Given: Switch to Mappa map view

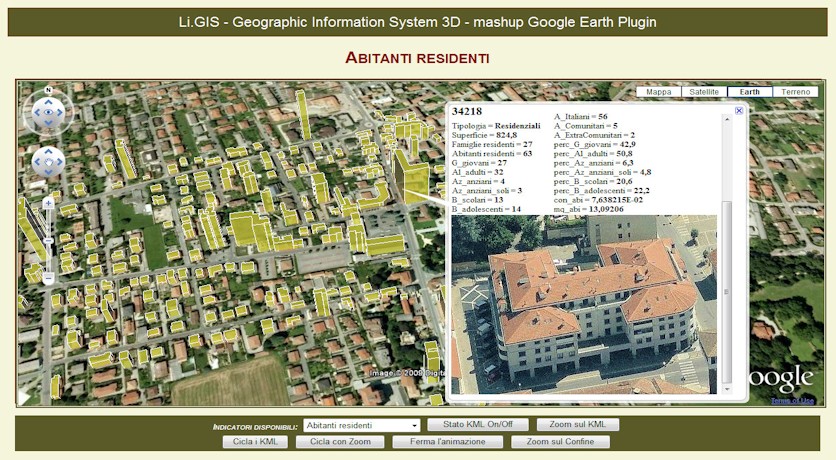Looking at the screenshot, I should [x=659, y=92].
